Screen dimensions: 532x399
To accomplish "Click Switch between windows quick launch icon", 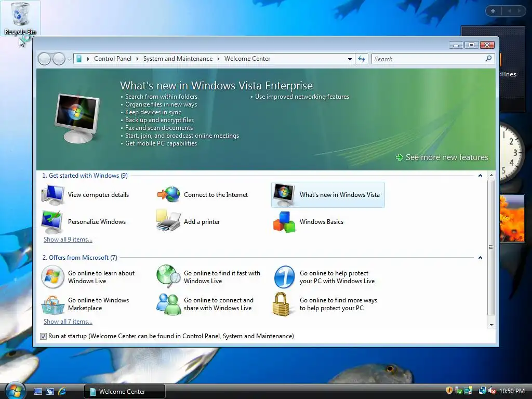I will pyautogui.click(x=50, y=392).
